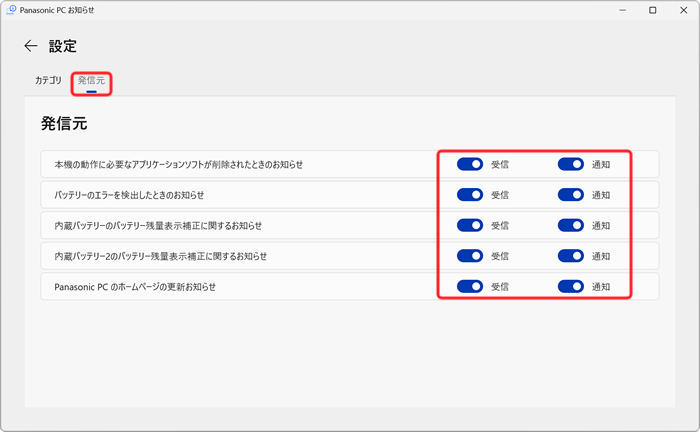Click the Panasonic PC のホームページの更新お知らせ row
The image size is (700, 432).
(x=134, y=287)
